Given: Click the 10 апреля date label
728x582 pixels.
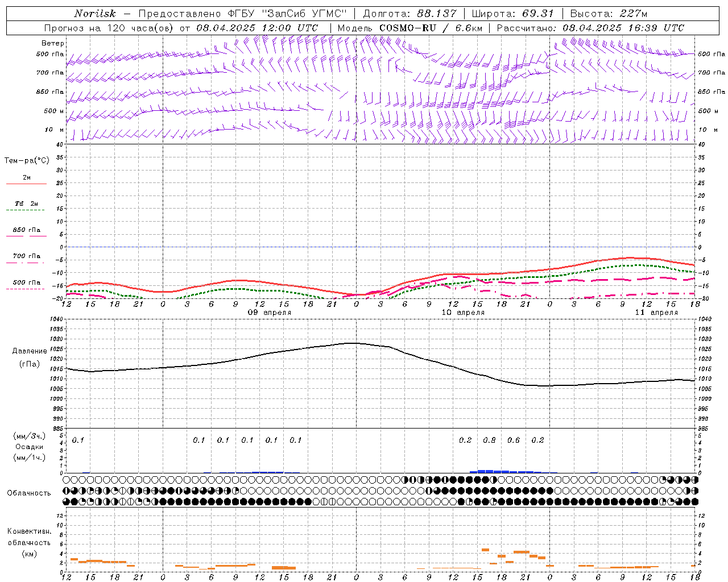Looking at the screenshot, I should (x=463, y=313).
